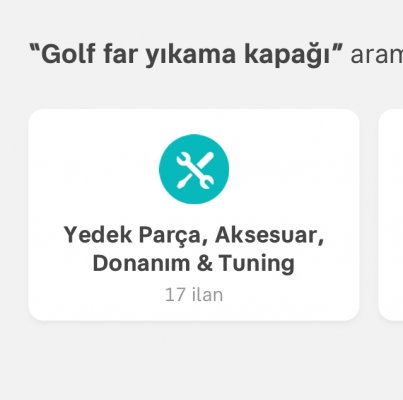The width and height of the screenshot is (403, 400).
Task: Select the "Yedek Parça, Aksesuar," text line
Action: [194, 235]
